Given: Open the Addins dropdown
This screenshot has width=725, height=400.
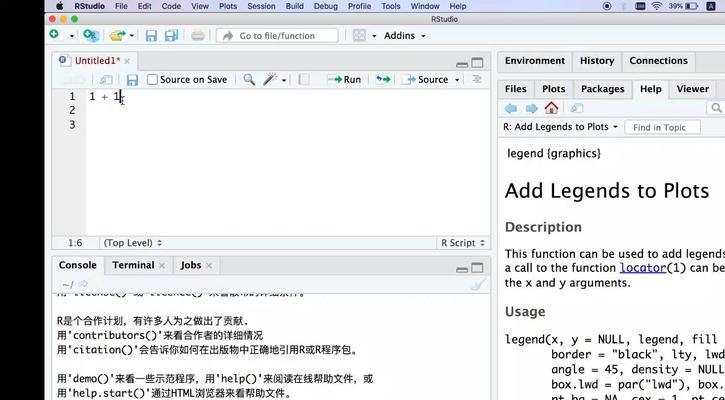Looking at the screenshot, I should [x=405, y=36].
